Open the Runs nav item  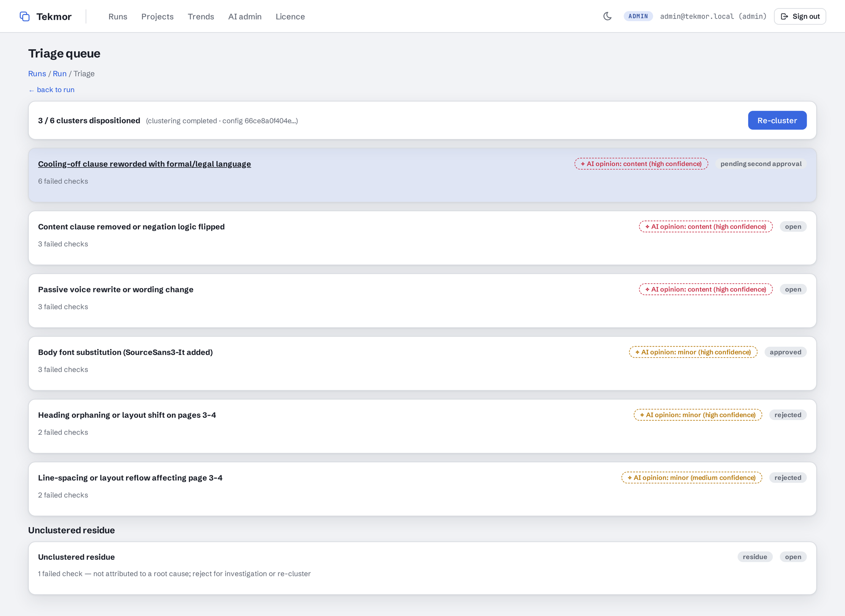(x=118, y=16)
